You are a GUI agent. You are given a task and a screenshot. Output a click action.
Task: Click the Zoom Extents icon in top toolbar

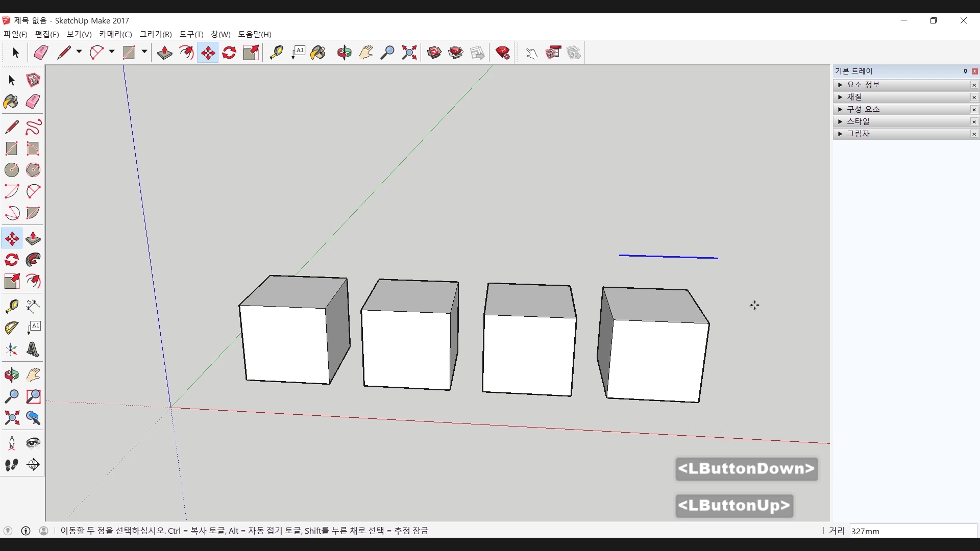(409, 53)
